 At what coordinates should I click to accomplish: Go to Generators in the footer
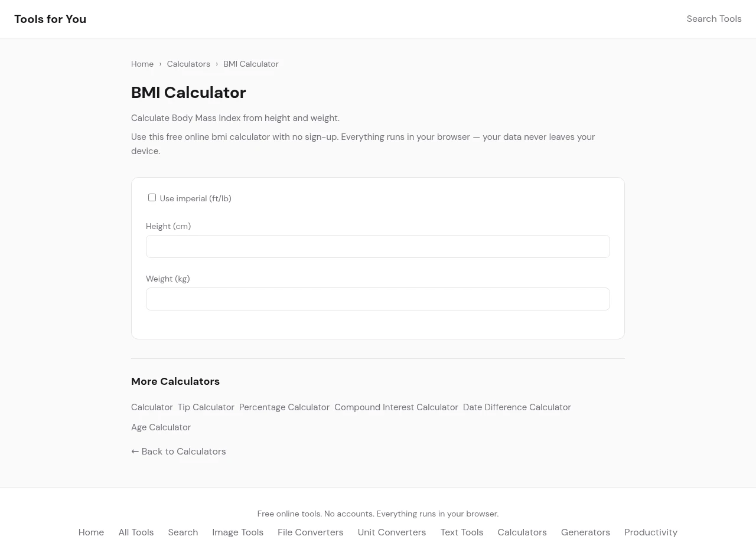[585, 532]
